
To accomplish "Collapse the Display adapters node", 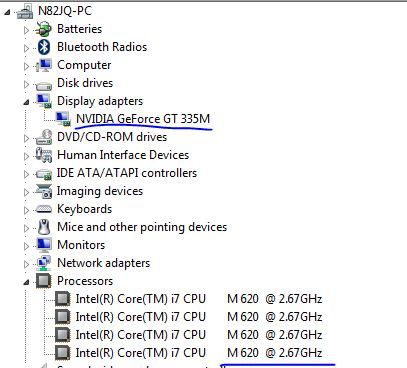I will 26,102.
